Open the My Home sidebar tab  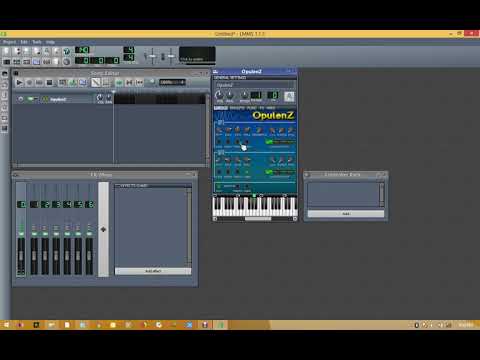(5, 118)
